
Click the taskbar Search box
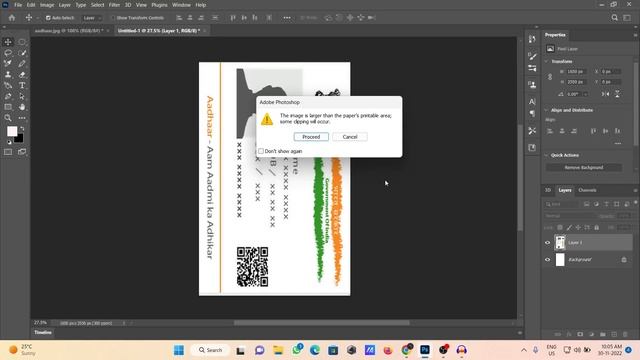pos(210,350)
